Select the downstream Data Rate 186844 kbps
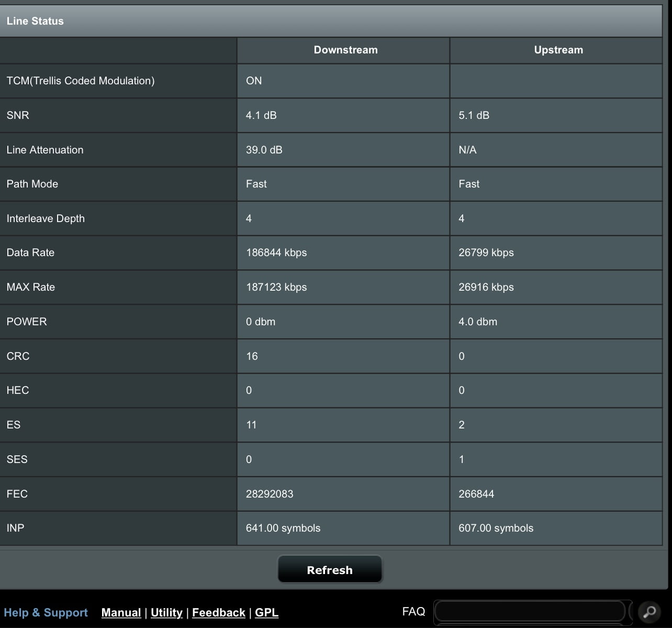Screen dimensions: 672x628 point(276,252)
